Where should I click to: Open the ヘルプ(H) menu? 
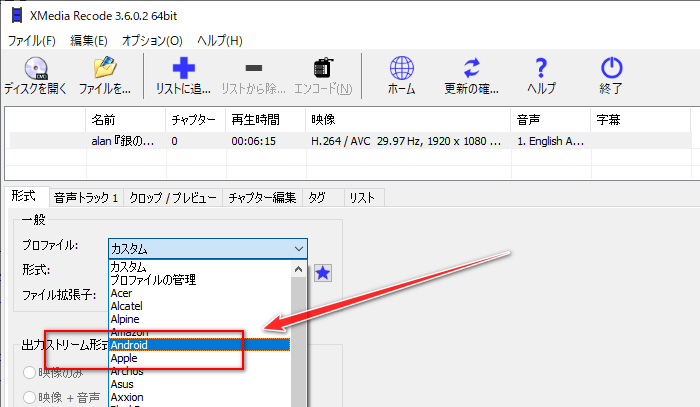coord(220,41)
